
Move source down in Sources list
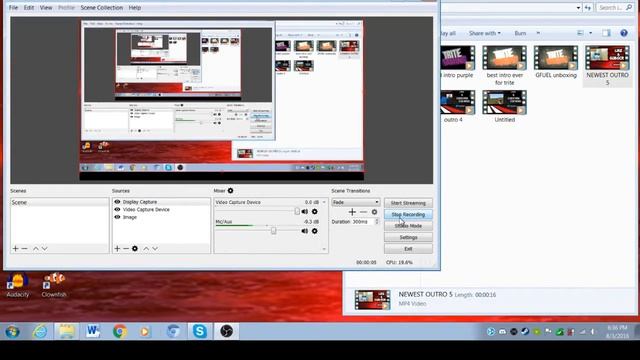[155, 248]
